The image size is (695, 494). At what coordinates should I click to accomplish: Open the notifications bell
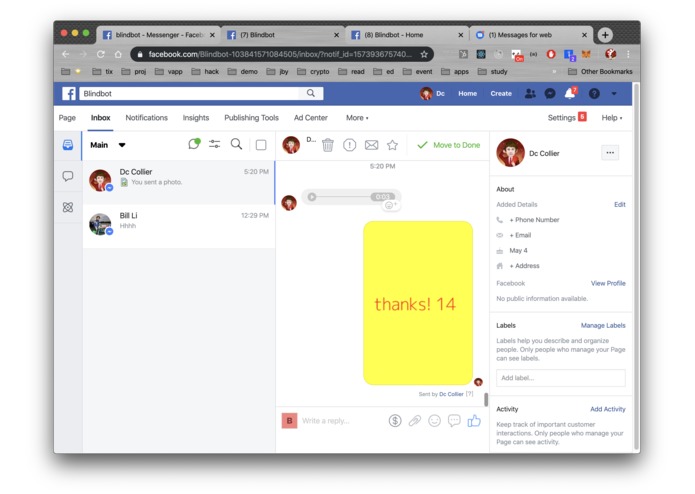click(x=570, y=93)
